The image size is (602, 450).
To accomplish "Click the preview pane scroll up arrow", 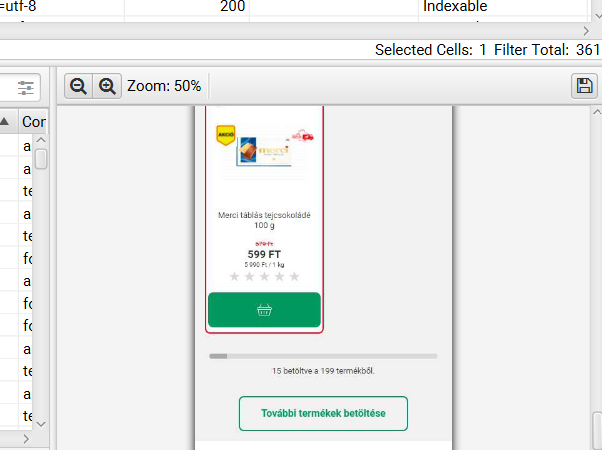I will (x=597, y=112).
